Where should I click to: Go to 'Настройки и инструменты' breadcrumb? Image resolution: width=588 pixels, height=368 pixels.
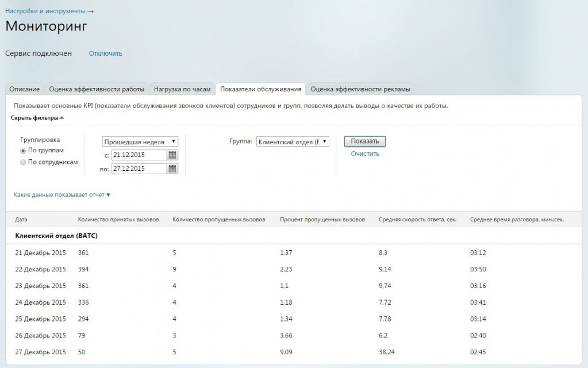45,11
